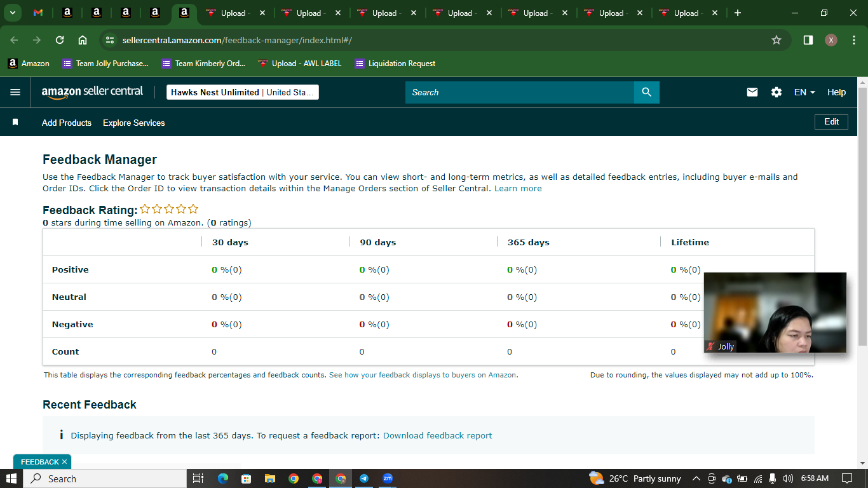The width and height of the screenshot is (868, 488).
Task: Click the Positive row label
Action: click(71, 269)
